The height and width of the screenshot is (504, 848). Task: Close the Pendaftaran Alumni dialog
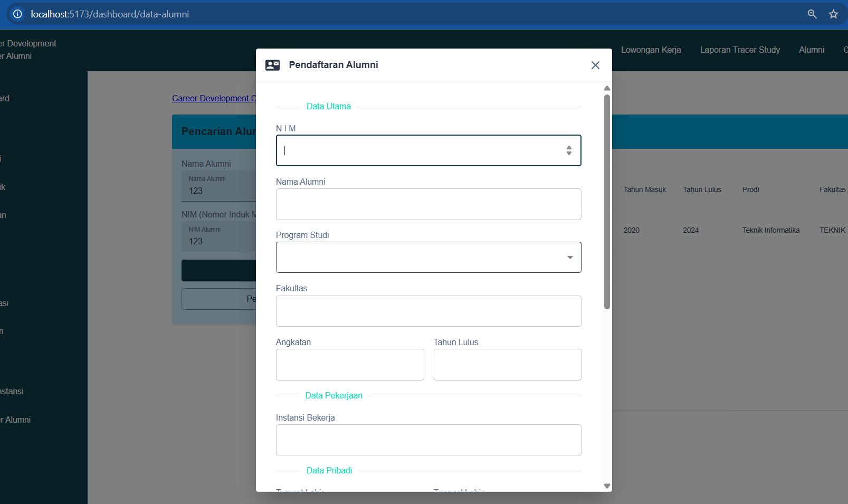click(x=595, y=65)
